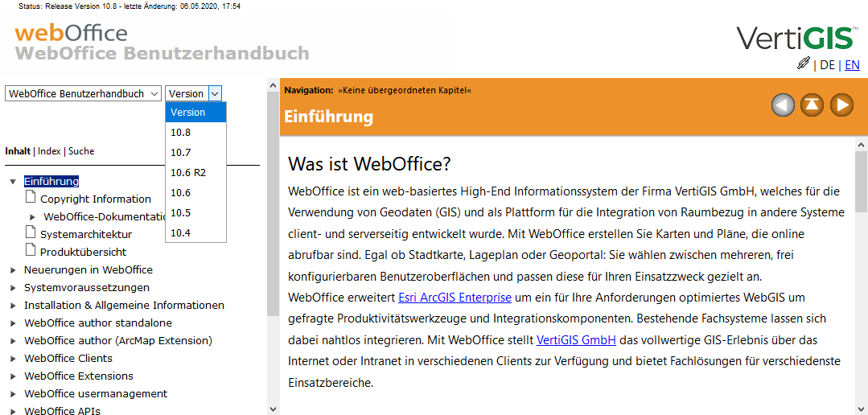868x415 pixels.
Task: Follow the Esri ArcGIS Enterprise link
Action: tap(455, 297)
